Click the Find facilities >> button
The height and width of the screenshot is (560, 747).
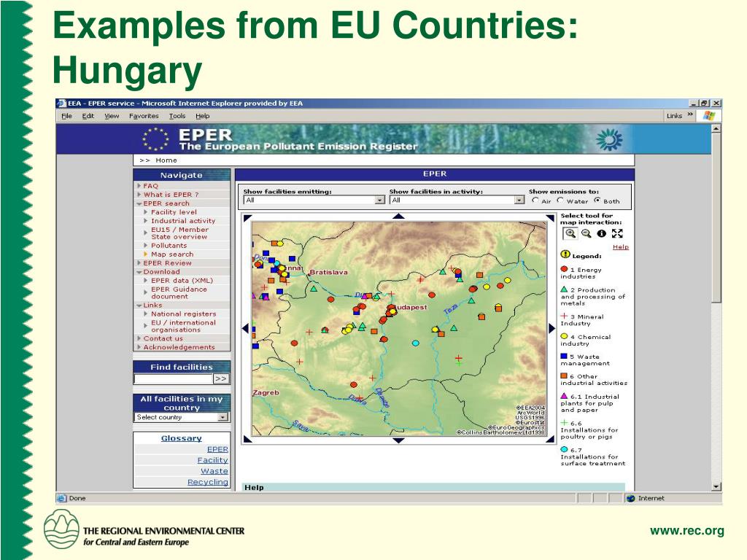(x=220, y=378)
